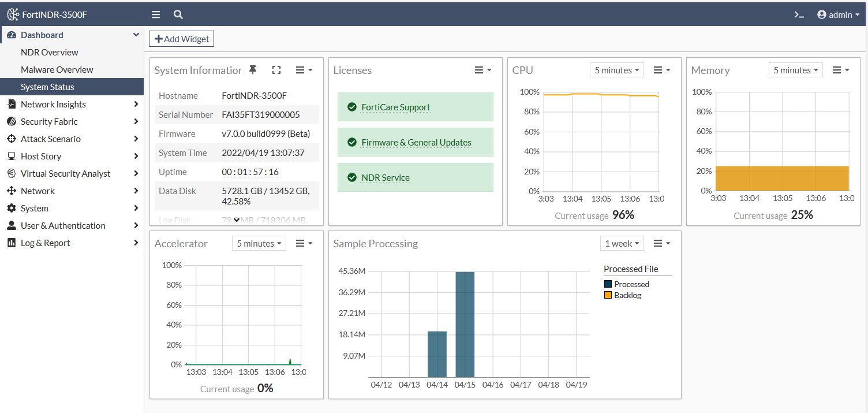Click the System gear icon
Image resolution: width=868 pixels, height=413 pixels.
pyautogui.click(x=12, y=209)
